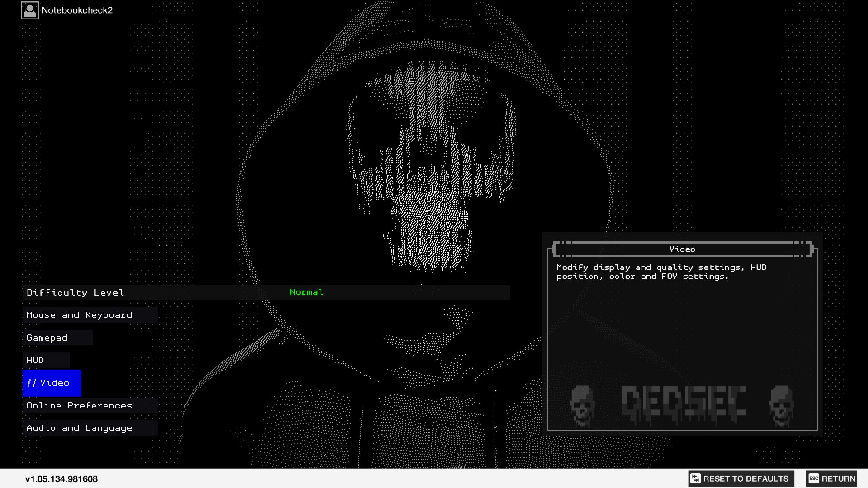
Task: Click the Notebookcheck2 profile icon
Action: click(29, 10)
